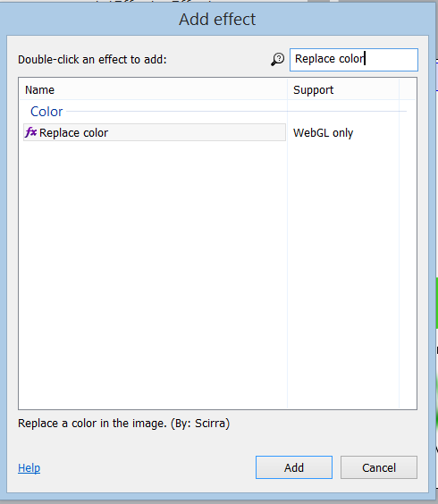Click the purple fx effect icon
Image resolution: width=438 pixels, height=504 pixels.
click(x=31, y=132)
